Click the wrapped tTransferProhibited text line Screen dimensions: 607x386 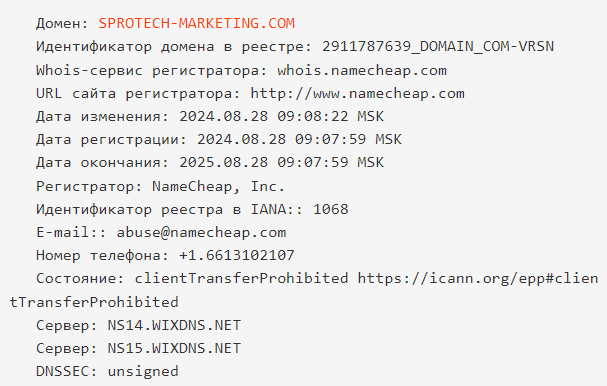click(x=94, y=302)
